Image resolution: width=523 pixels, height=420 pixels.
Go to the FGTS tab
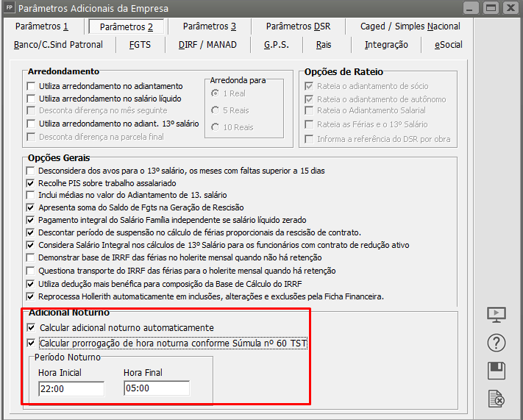pos(140,45)
